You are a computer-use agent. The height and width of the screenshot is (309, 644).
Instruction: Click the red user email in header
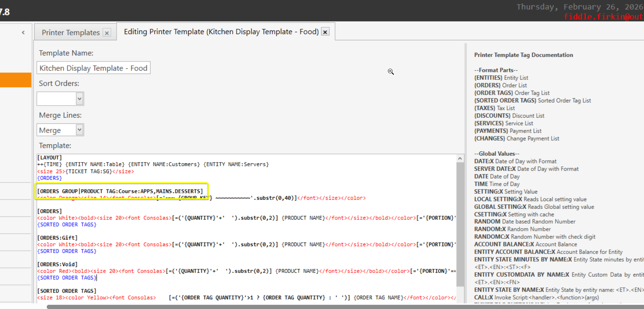603,17
